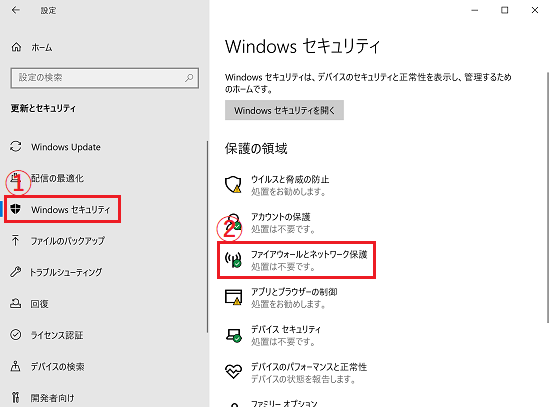Click the Windows Update sync icon
Image resolution: width=550 pixels, height=407 pixels.
(x=16, y=146)
